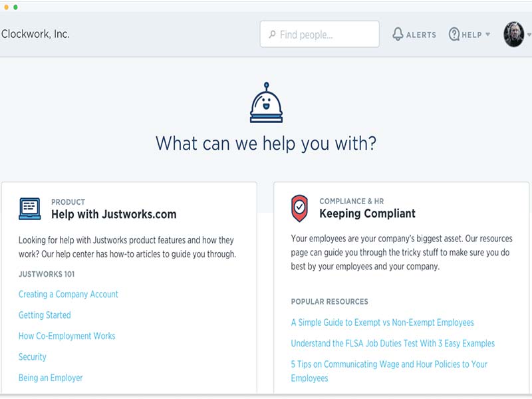Screen dimensions: 532x399
Task: Open the Alerts menu item
Action: tap(421, 35)
